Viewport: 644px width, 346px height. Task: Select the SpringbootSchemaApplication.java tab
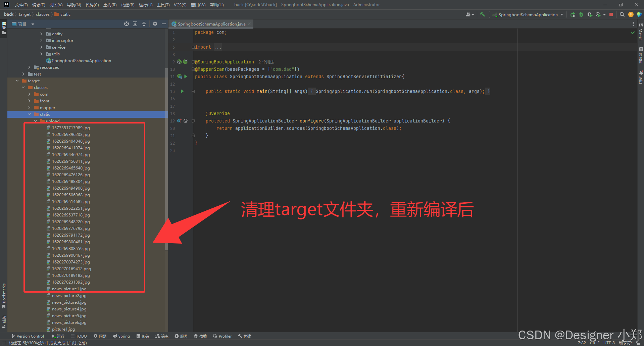[x=211, y=24]
